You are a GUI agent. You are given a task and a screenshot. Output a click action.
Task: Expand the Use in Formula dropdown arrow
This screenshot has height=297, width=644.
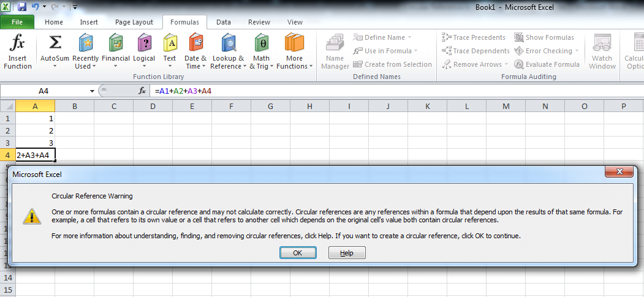pyautogui.click(x=415, y=51)
